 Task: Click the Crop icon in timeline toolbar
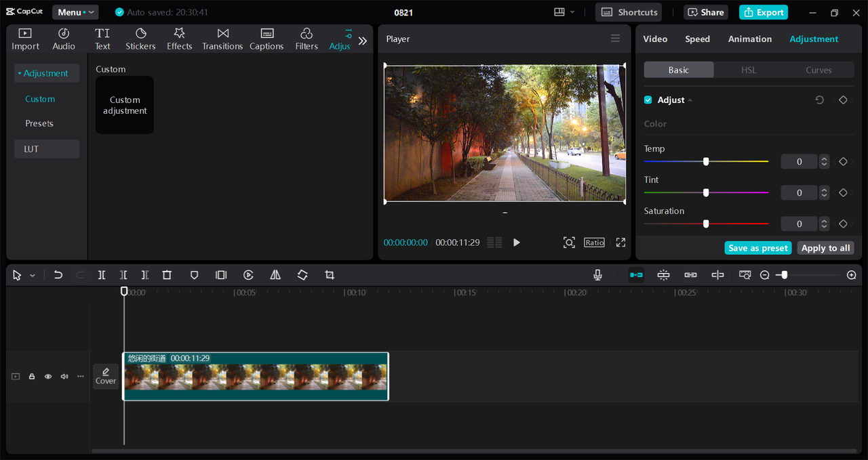(330, 275)
